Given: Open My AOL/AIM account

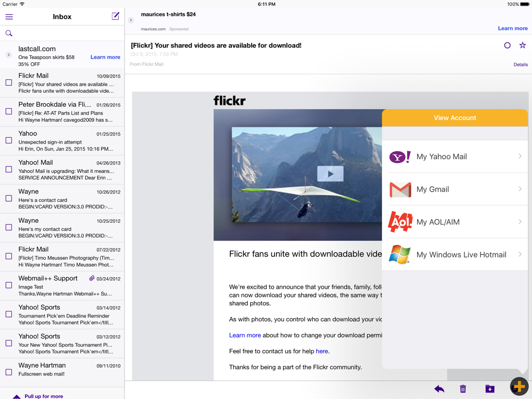Looking at the screenshot, I should coord(455,222).
